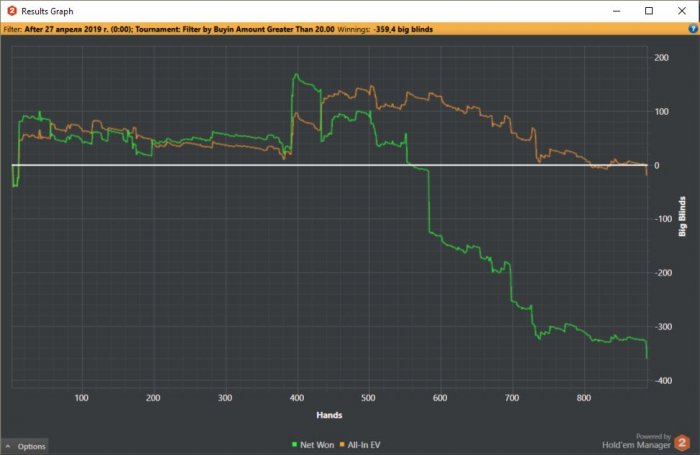Viewport: 700px width, 455px height.
Task: Click the Filter label in the orange bar
Action: pos(12,29)
